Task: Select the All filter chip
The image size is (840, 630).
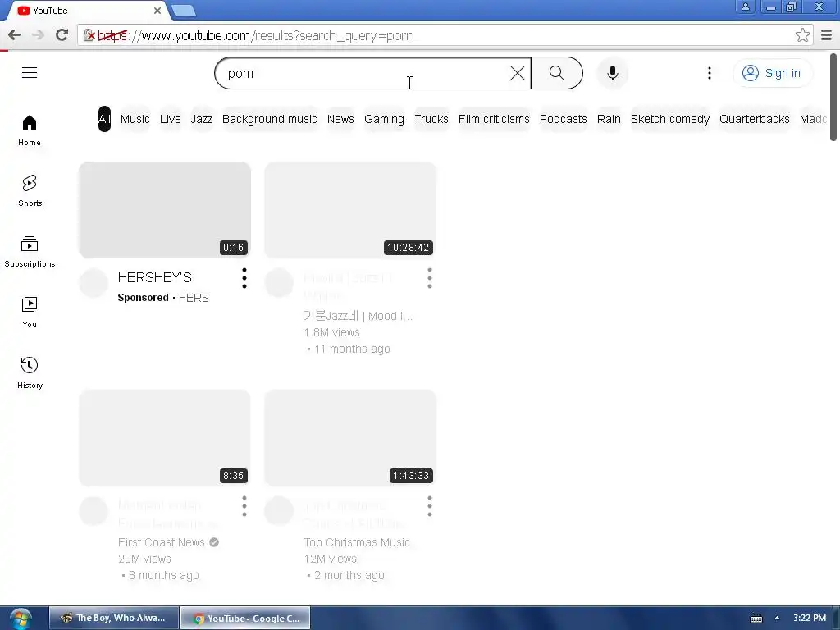Action: coord(104,119)
